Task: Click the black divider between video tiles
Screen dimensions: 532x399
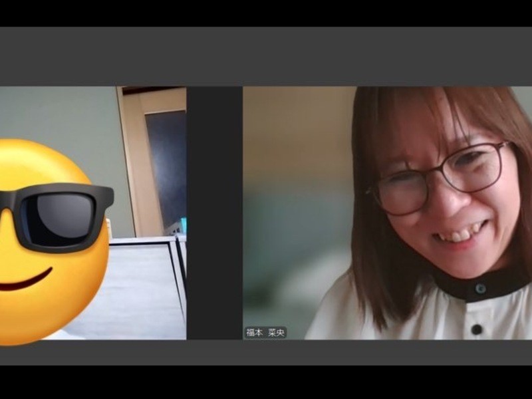Action: point(214,213)
